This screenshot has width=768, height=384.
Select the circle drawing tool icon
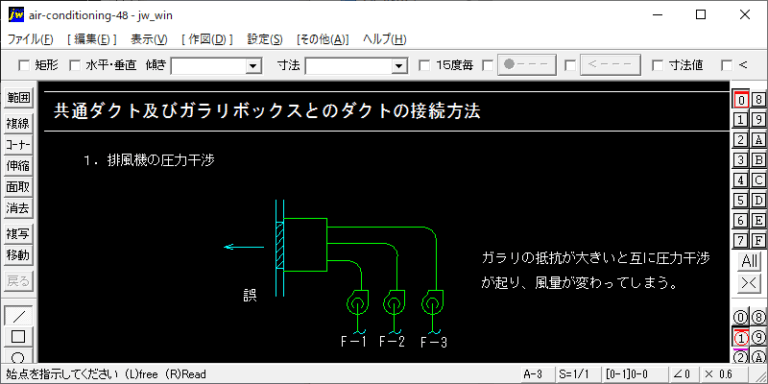point(18,356)
